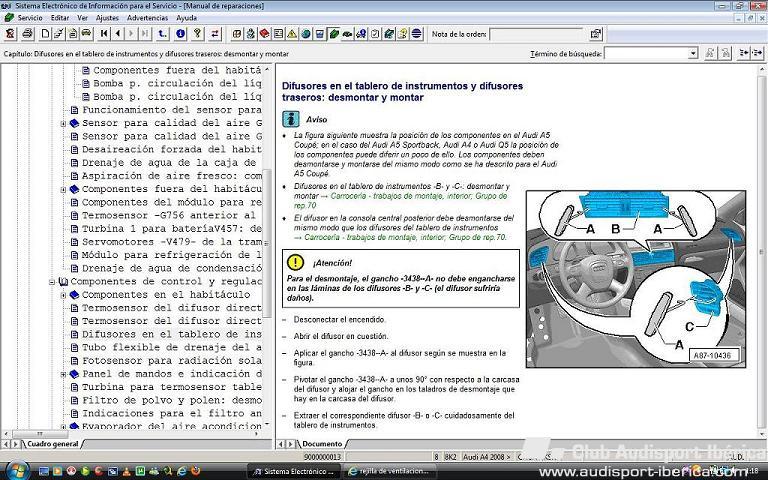Select the Cuadro general tab
The height and width of the screenshot is (480, 768).
point(52,444)
